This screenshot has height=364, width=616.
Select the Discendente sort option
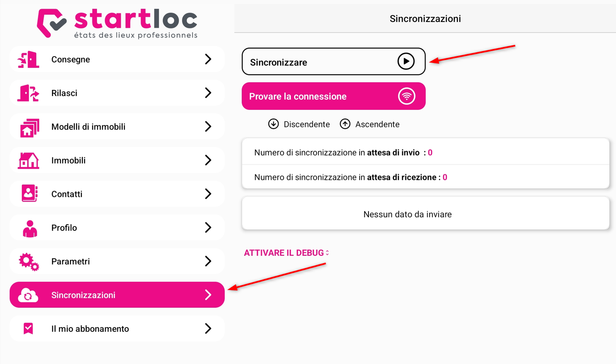[299, 124]
